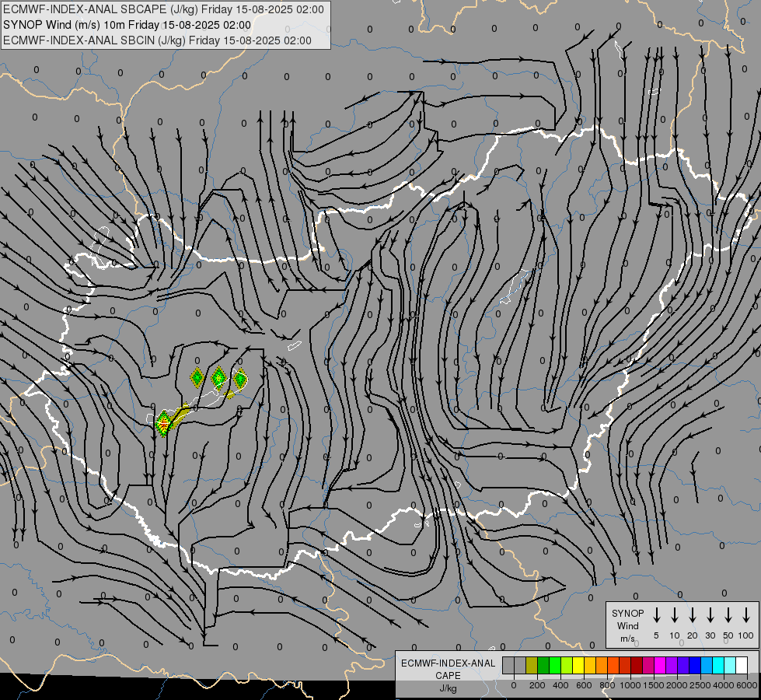Click the 1500 value on CAPE scale

[653, 685]
